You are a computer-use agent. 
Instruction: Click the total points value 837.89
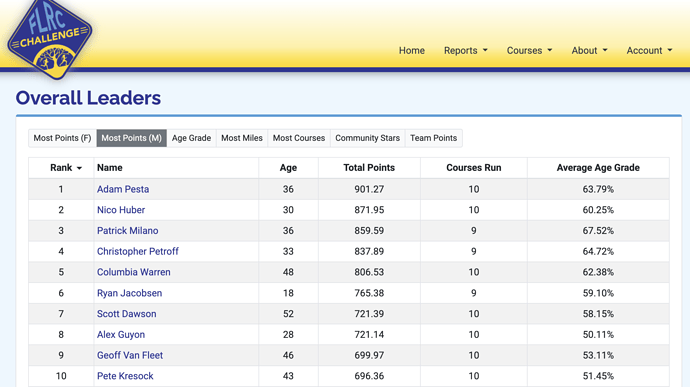[369, 251]
